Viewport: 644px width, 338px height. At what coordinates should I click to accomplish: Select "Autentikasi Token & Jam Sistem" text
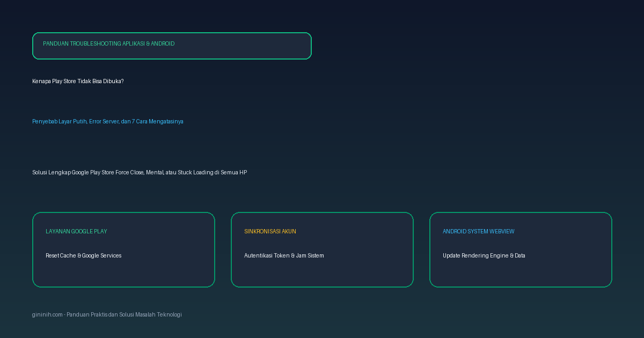(x=284, y=255)
